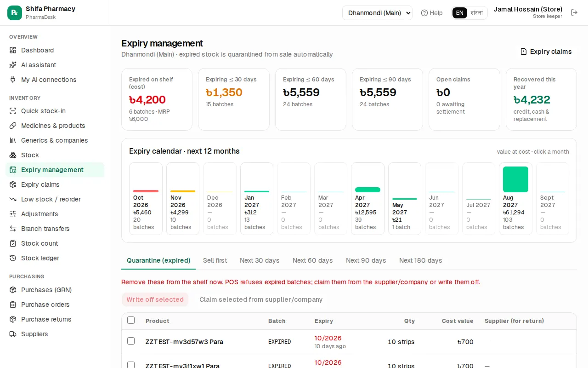Click the Stock count clipboard icon
The width and height of the screenshot is (588, 368).
coord(13,243)
